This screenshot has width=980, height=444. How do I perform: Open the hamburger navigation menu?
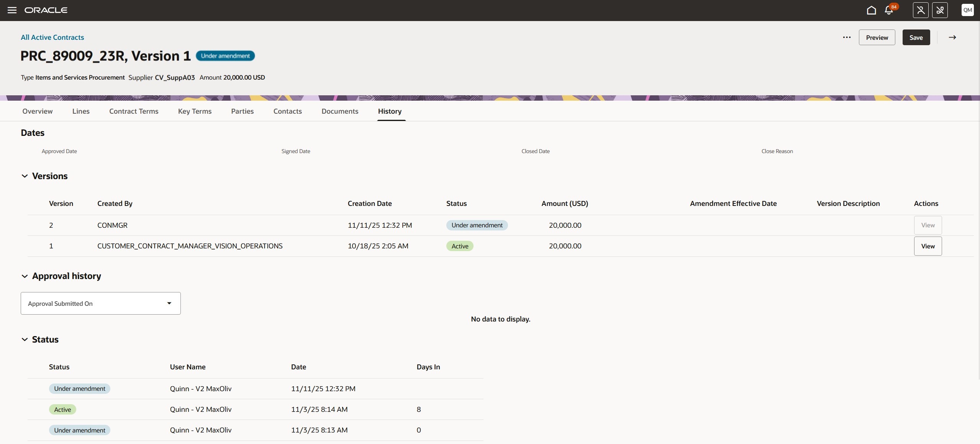point(12,10)
